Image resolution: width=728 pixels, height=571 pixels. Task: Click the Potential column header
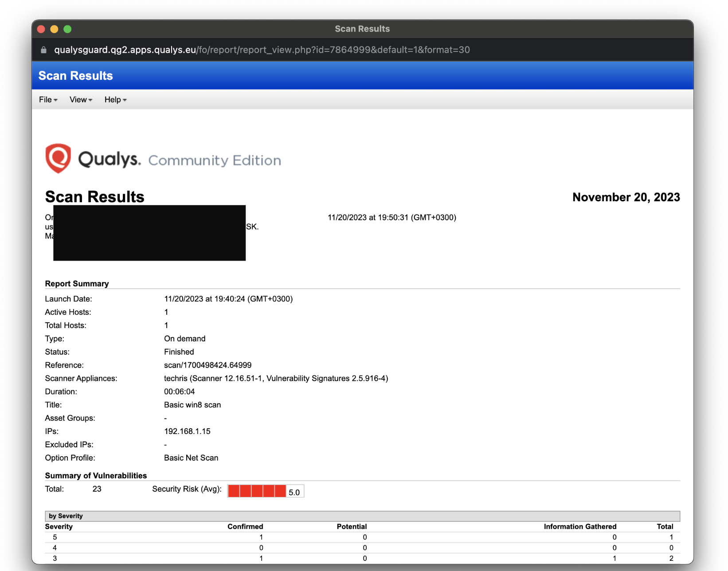pyautogui.click(x=352, y=527)
